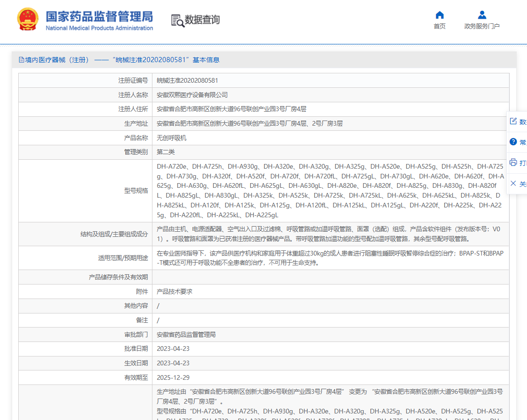Click the slash value in 其他内容 row
Image resolution: width=527 pixels, height=420 pixels.
158,306
